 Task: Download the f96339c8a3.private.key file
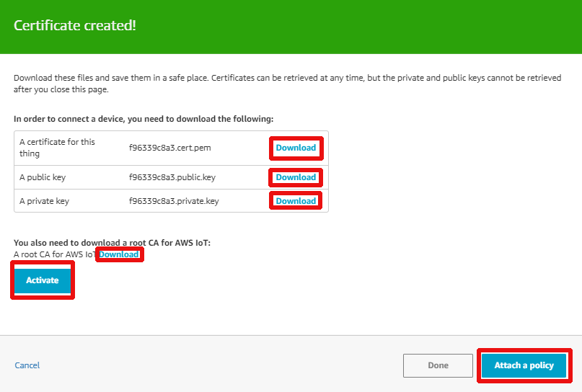tap(296, 201)
